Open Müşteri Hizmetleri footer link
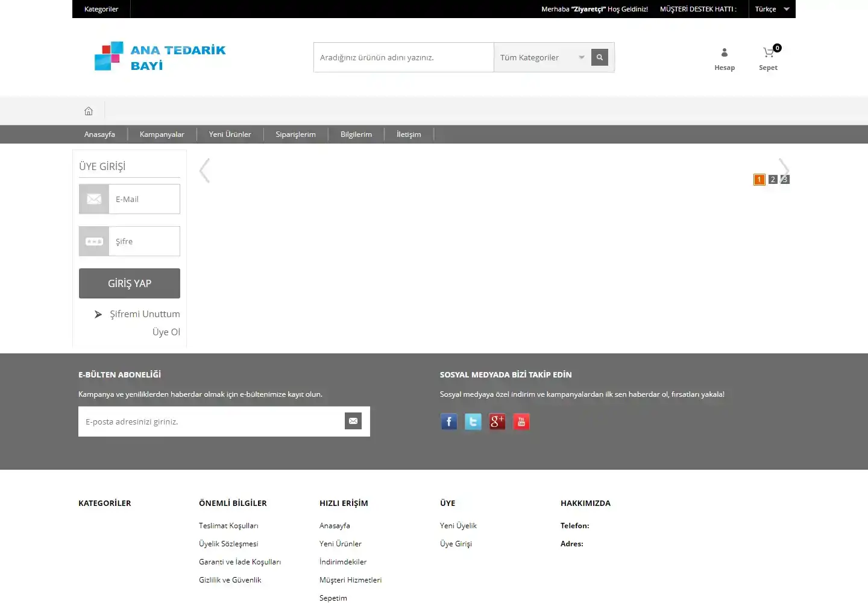The image size is (868, 603). point(351,580)
